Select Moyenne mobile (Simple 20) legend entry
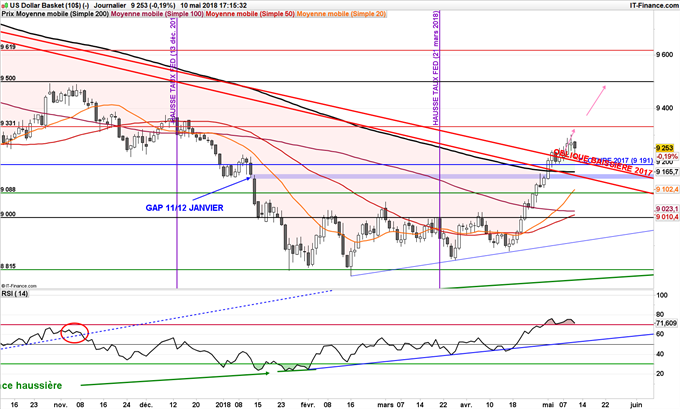This screenshot has width=680, height=409. [341, 14]
